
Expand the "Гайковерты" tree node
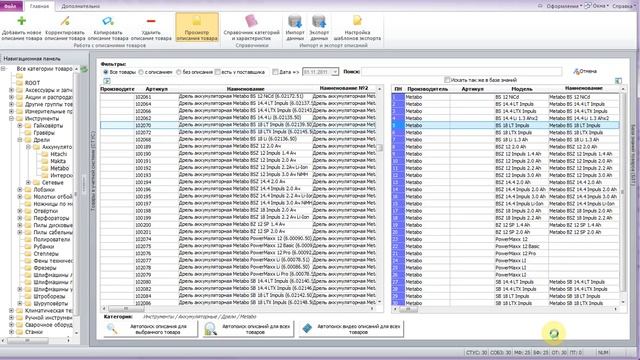20,125
